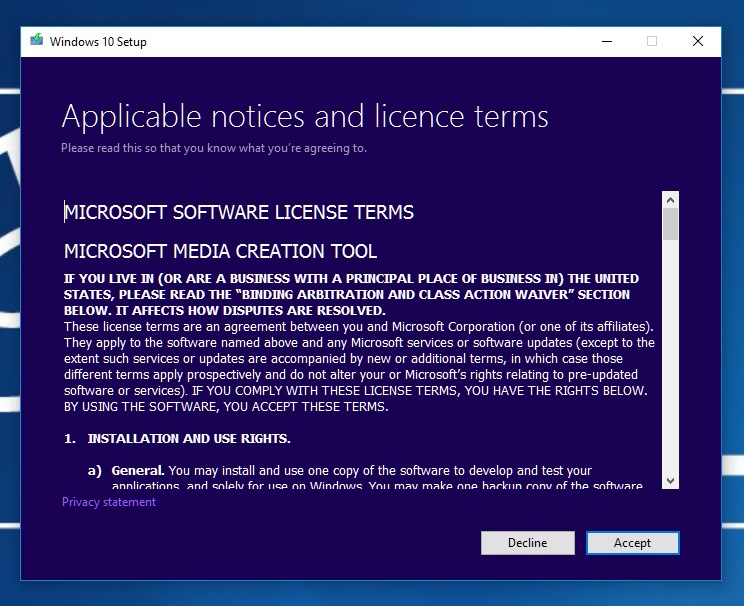Click the scrollbar track below the thumb

(x=670, y=356)
